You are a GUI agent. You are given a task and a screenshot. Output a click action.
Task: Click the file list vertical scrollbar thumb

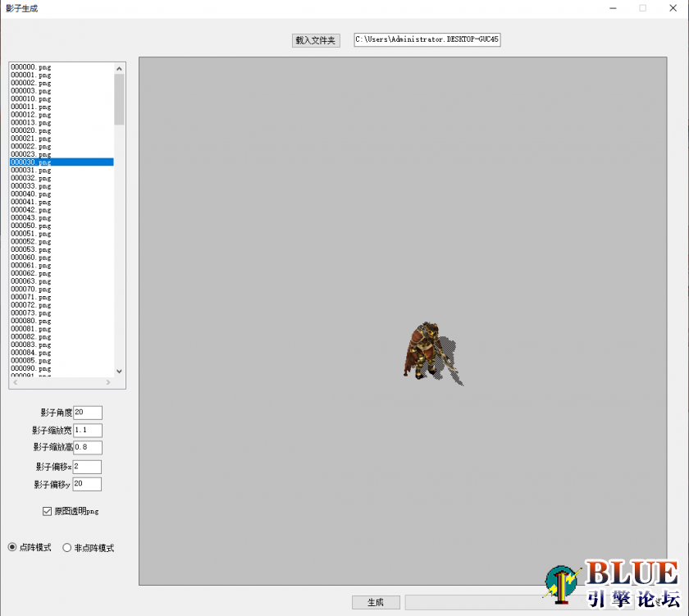pos(119,99)
